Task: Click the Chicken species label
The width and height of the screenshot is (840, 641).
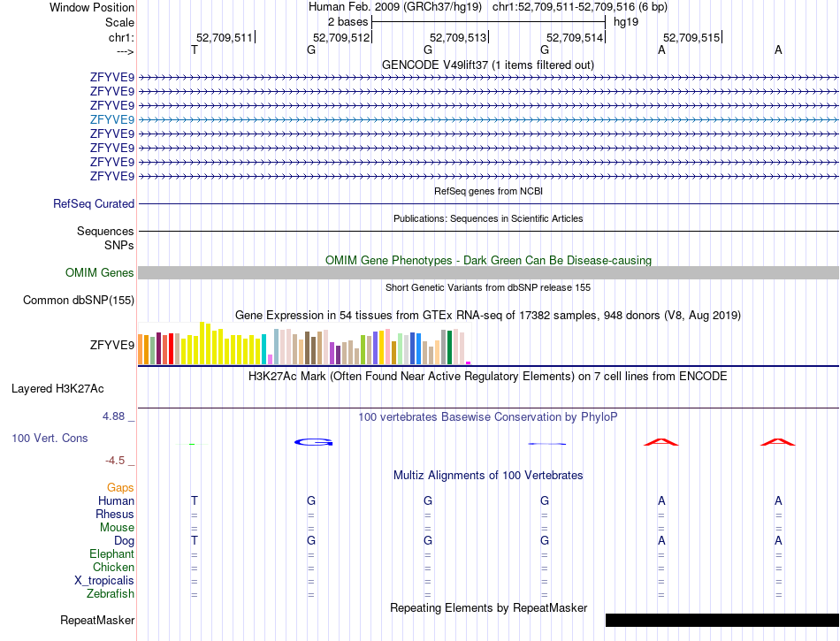Action: pyautogui.click(x=113, y=567)
